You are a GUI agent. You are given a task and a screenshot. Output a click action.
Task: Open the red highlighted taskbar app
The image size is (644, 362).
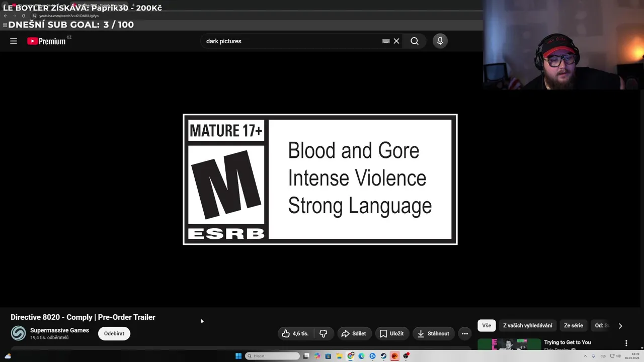click(x=394, y=356)
